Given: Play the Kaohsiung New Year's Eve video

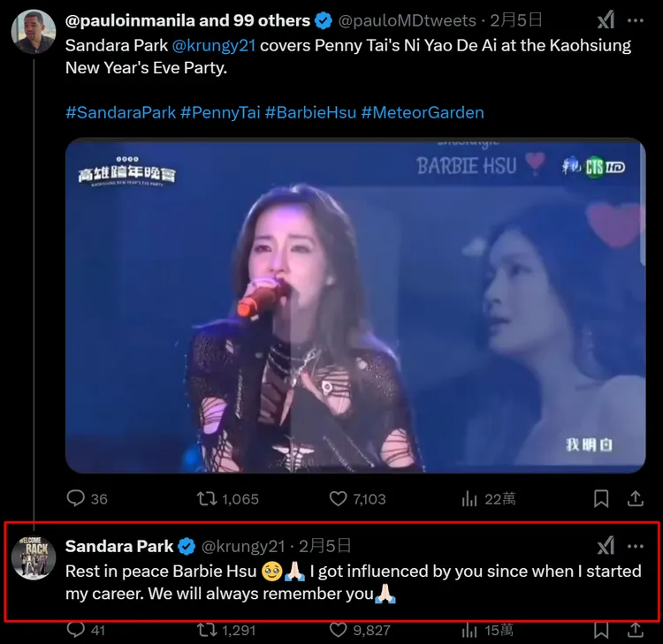Looking at the screenshot, I should coord(355,305).
